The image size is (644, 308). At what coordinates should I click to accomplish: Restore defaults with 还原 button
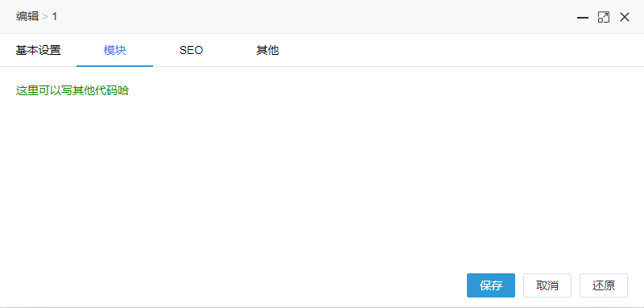[x=603, y=285]
